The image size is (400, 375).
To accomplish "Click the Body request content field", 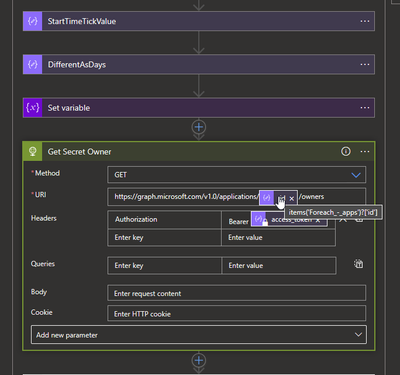I will pos(237,293).
